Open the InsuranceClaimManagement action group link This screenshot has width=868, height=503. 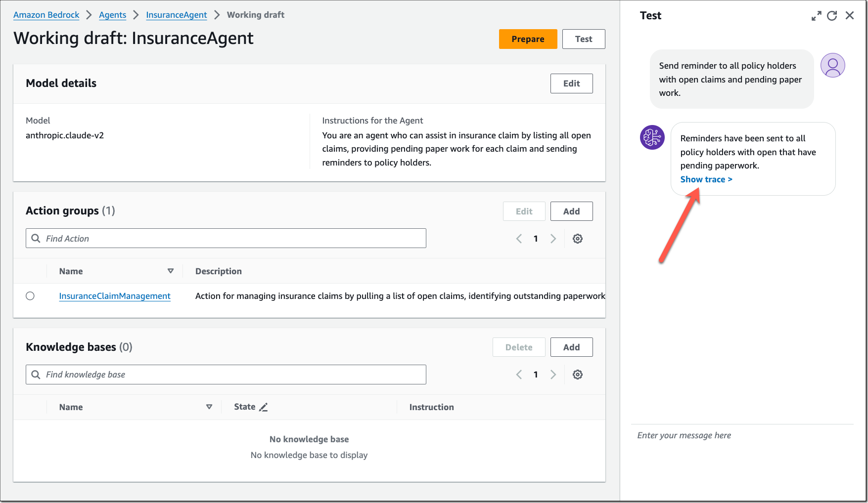click(115, 296)
